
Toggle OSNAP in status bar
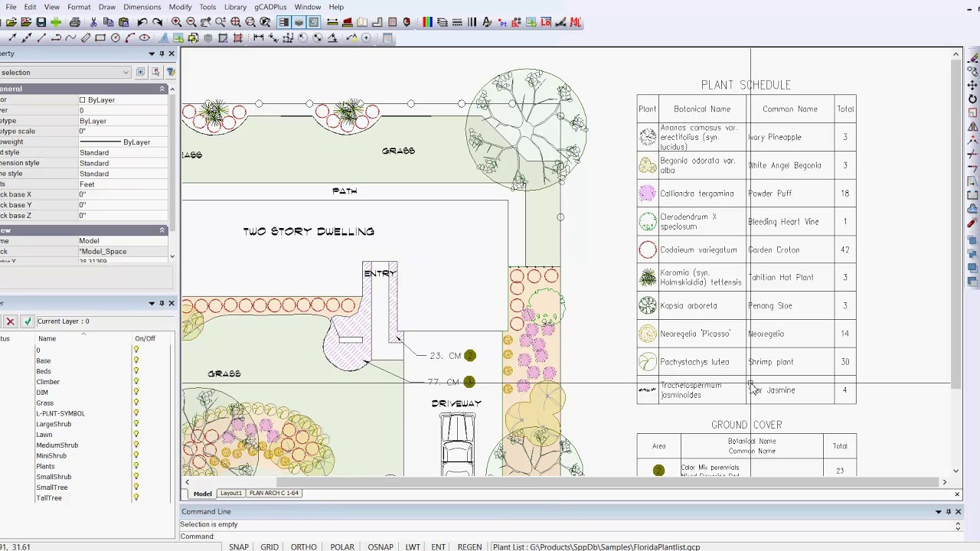click(x=381, y=547)
